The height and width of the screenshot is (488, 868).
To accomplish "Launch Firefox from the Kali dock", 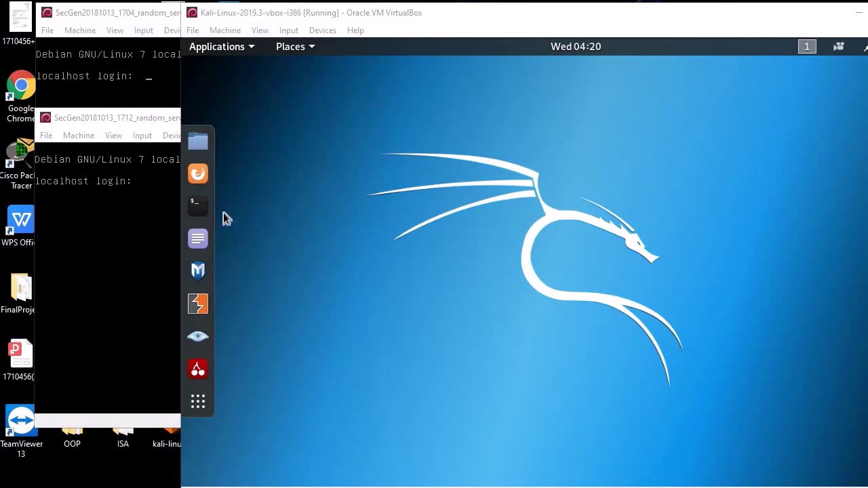I will click(198, 174).
